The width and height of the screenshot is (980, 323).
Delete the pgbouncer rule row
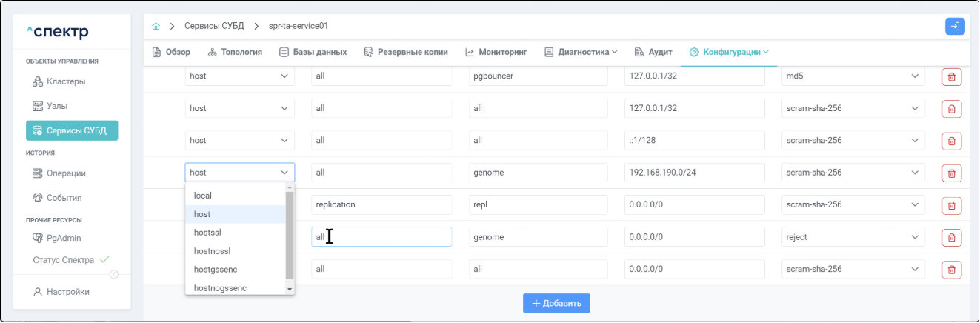point(951,77)
